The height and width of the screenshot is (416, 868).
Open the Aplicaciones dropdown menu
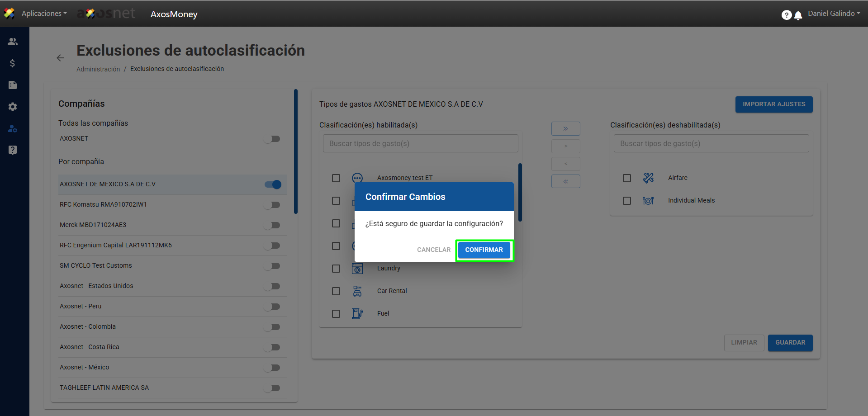coord(44,14)
